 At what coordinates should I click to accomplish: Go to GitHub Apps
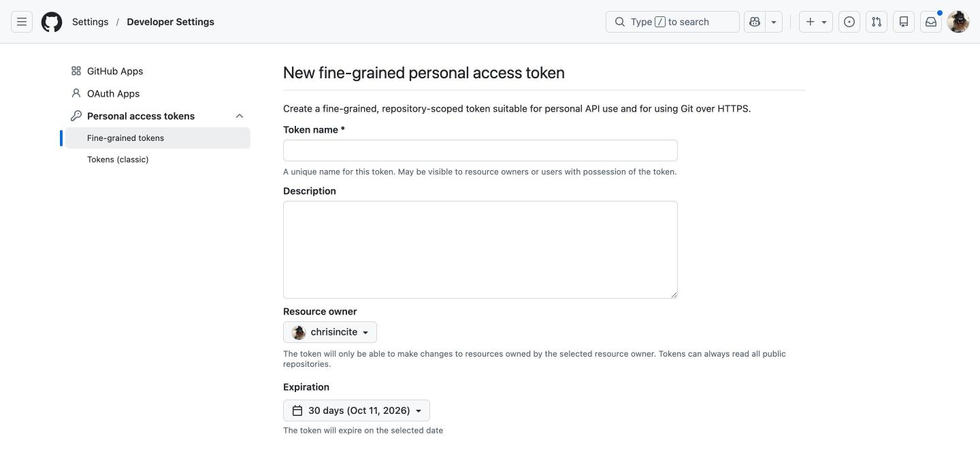coord(115,71)
